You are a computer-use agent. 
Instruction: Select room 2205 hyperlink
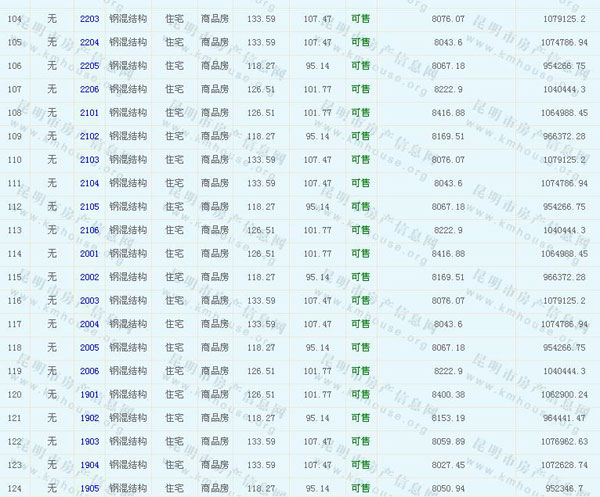tap(89, 66)
